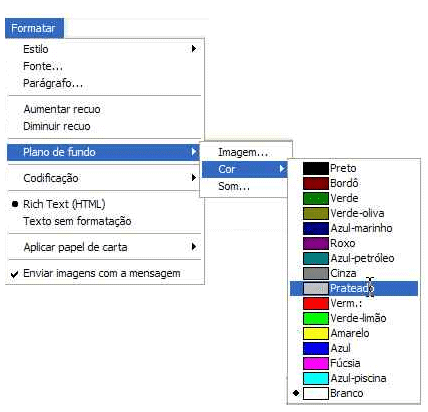Expand the Codificação submenu
The image size is (428, 412).
click(105, 178)
